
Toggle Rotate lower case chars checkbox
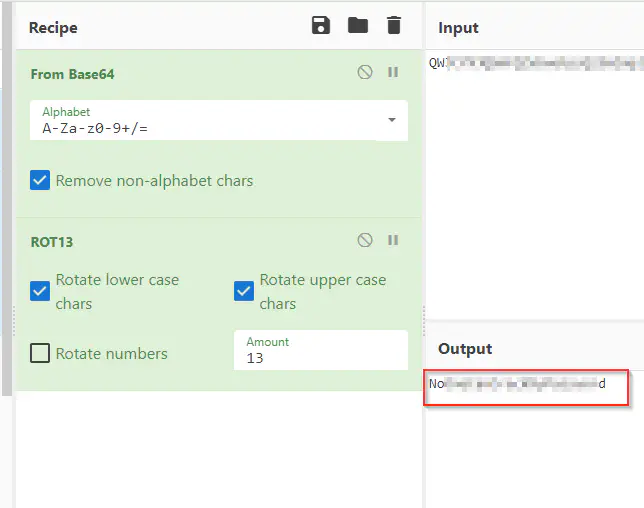[x=40, y=291]
